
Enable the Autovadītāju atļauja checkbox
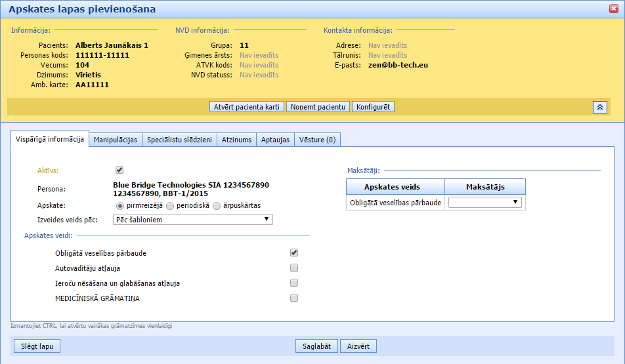click(294, 268)
